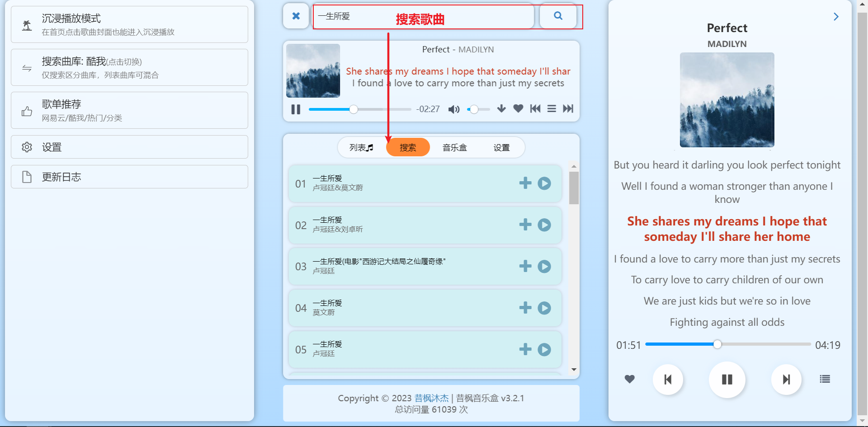
Task: Play song 03 西游记 version
Action: point(544,266)
